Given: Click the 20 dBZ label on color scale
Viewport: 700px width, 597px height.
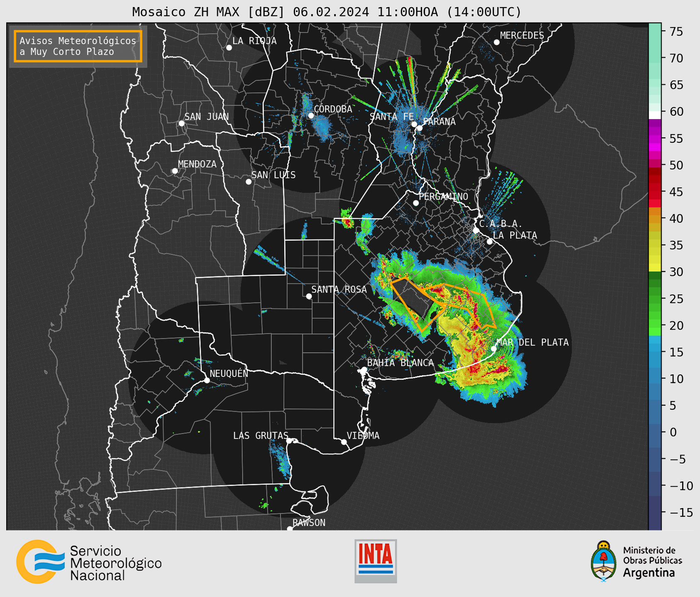Looking at the screenshot, I should (676, 325).
